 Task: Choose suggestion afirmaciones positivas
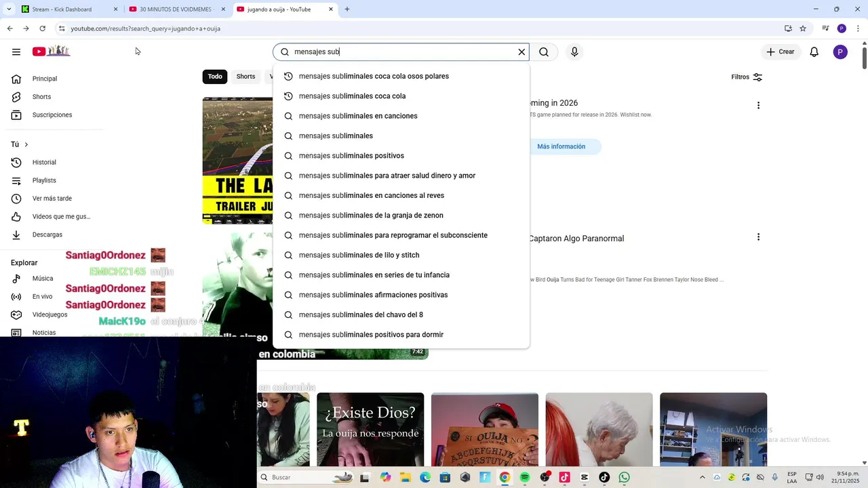point(401,295)
